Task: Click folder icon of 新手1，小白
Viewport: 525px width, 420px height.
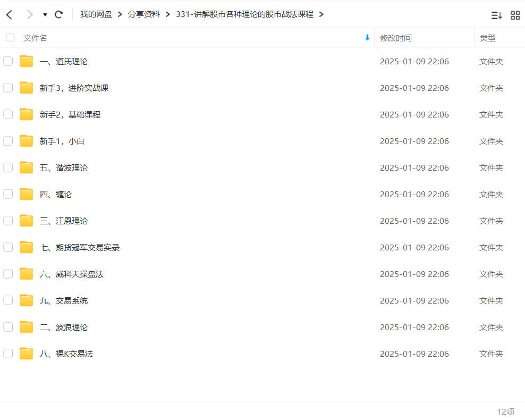Action: click(x=26, y=141)
